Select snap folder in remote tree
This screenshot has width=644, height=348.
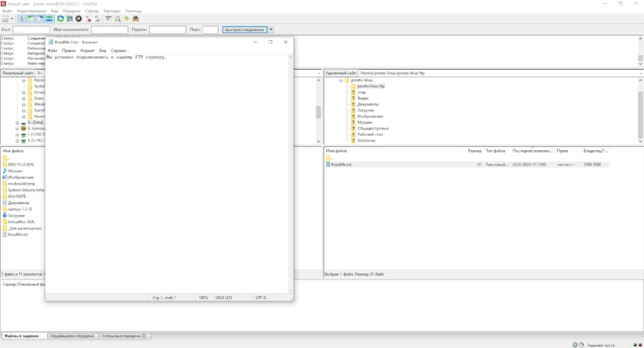pos(362,92)
